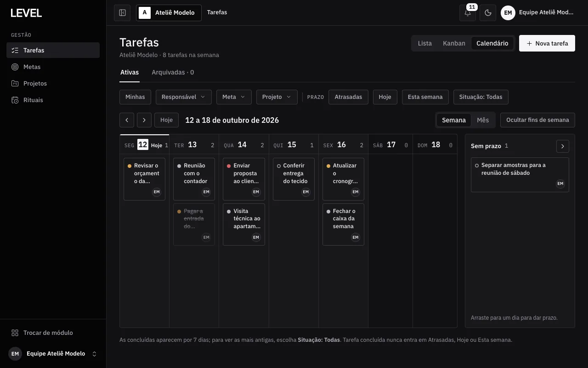Toggle dark mode moon icon
The image size is (588, 368).
coord(488,13)
